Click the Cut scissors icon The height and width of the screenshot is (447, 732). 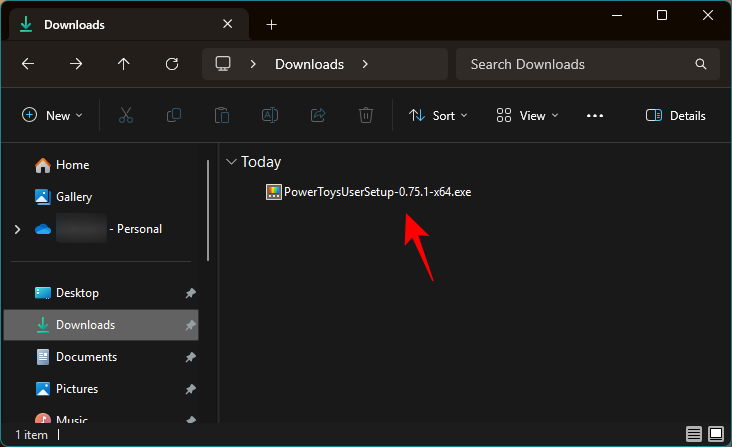[126, 115]
